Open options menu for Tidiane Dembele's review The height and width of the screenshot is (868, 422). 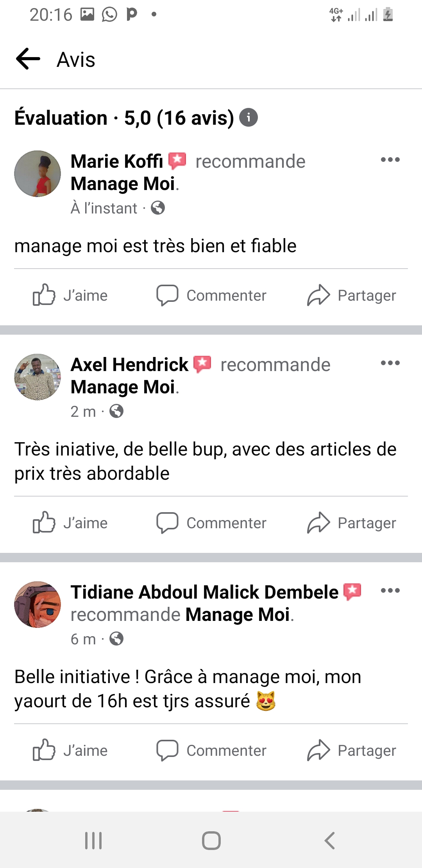tap(390, 590)
